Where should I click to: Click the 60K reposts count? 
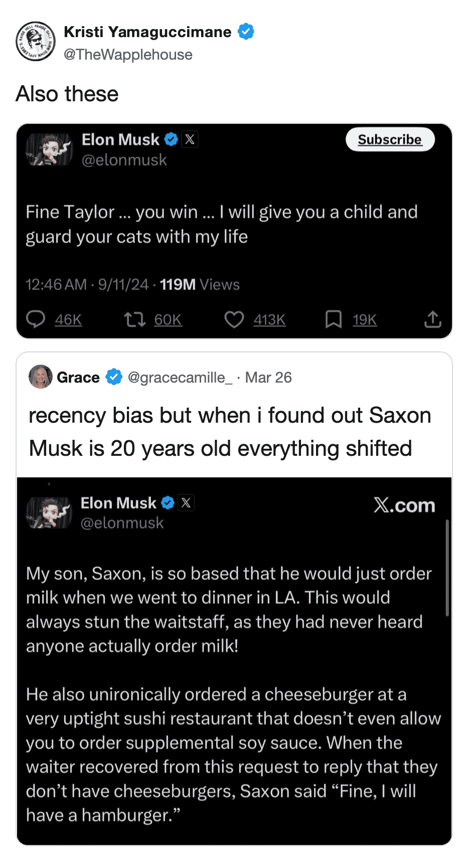tap(168, 320)
